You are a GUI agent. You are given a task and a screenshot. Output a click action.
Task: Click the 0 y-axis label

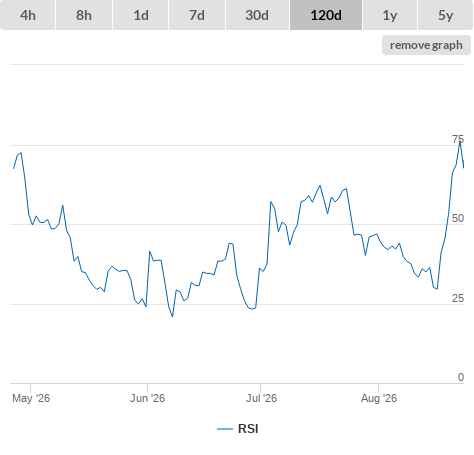click(x=461, y=377)
